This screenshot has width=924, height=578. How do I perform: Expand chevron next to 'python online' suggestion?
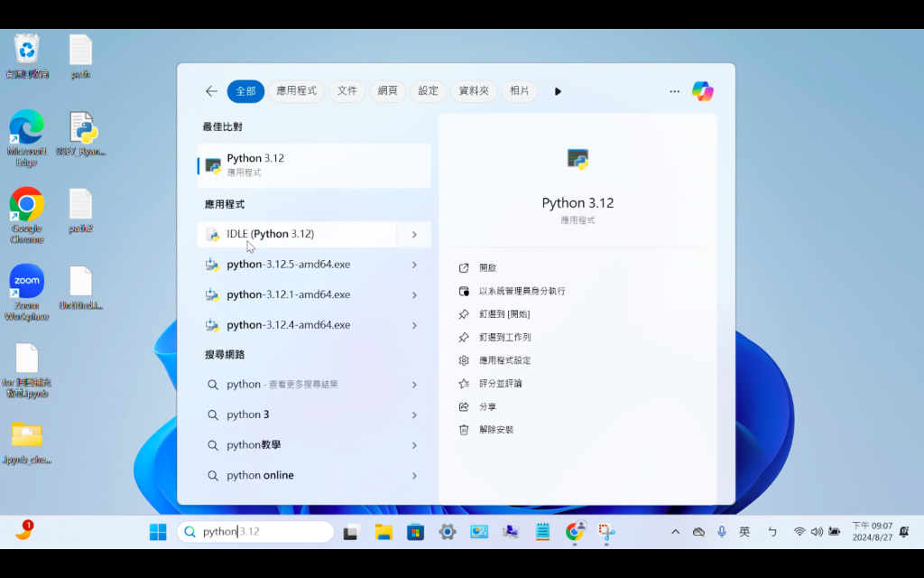click(x=414, y=475)
